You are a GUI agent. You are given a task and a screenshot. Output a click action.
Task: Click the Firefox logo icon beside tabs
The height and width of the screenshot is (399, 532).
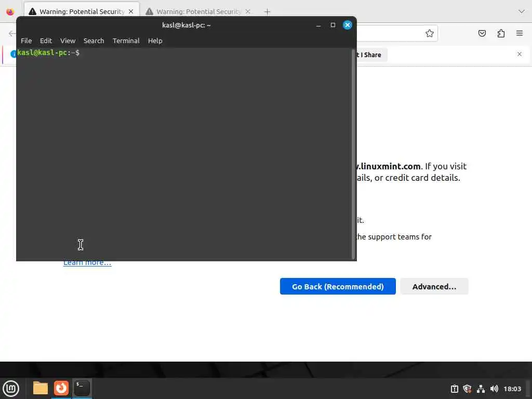coord(10,12)
